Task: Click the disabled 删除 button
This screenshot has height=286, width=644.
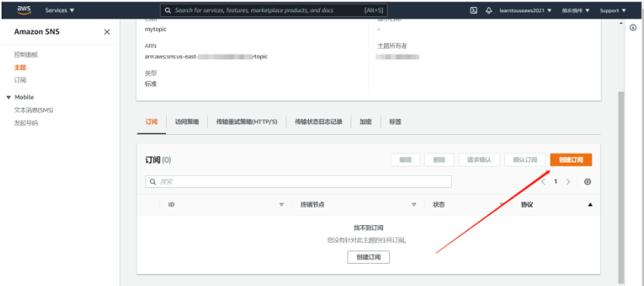Action: pyautogui.click(x=439, y=160)
